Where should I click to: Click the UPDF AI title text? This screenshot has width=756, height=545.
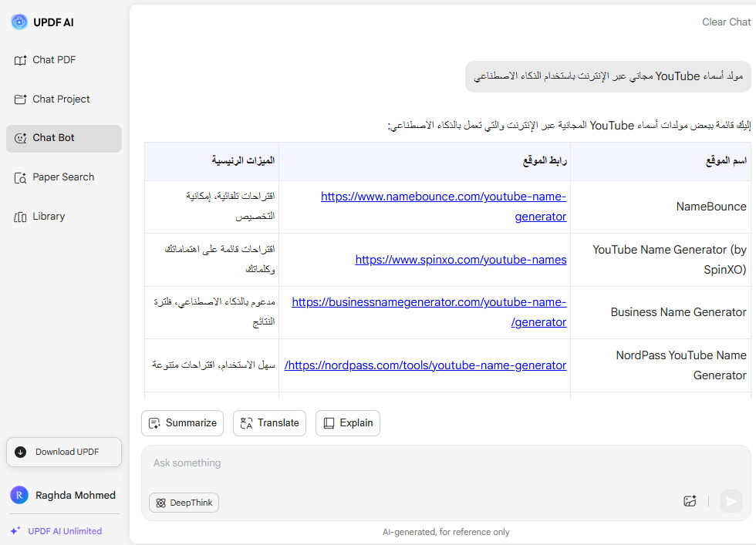coord(53,22)
